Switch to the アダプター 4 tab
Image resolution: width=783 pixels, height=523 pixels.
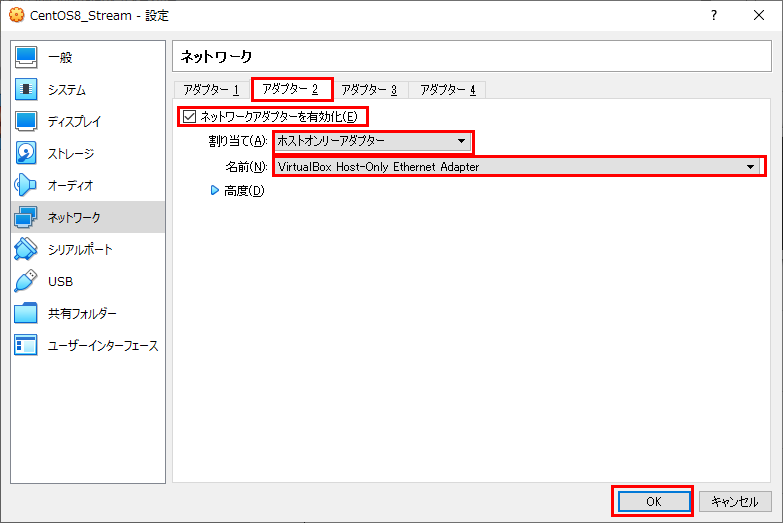[447, 90]
